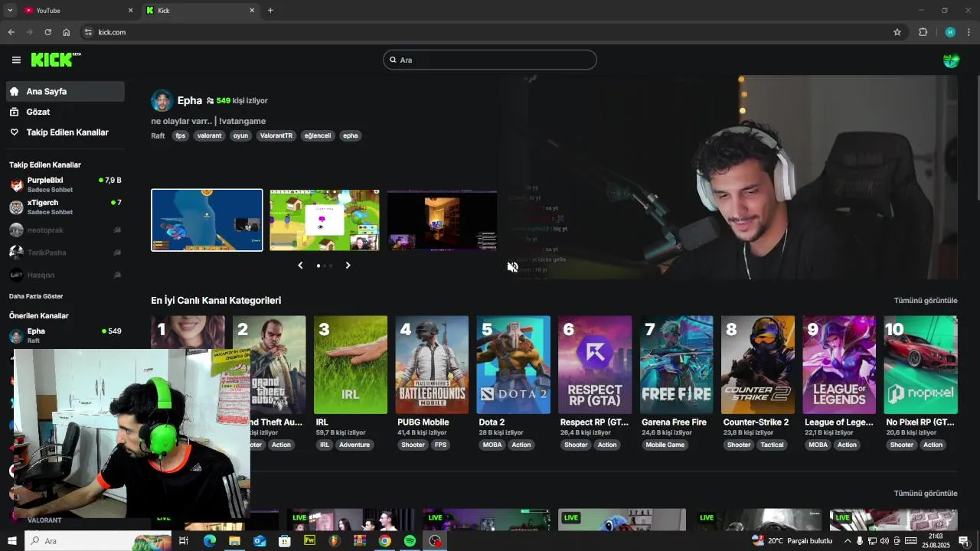Select second carousel thumbnail with farm game

coord(325,220)
